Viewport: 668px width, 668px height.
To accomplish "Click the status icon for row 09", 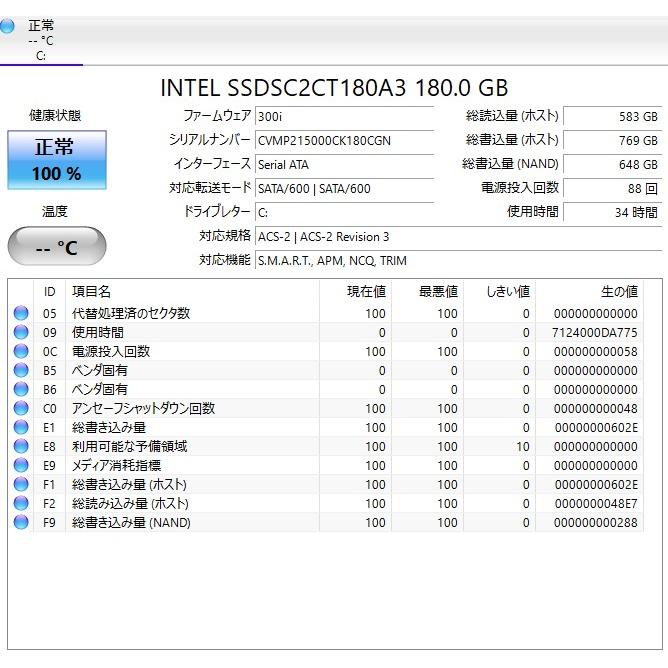I will [21, 332].
